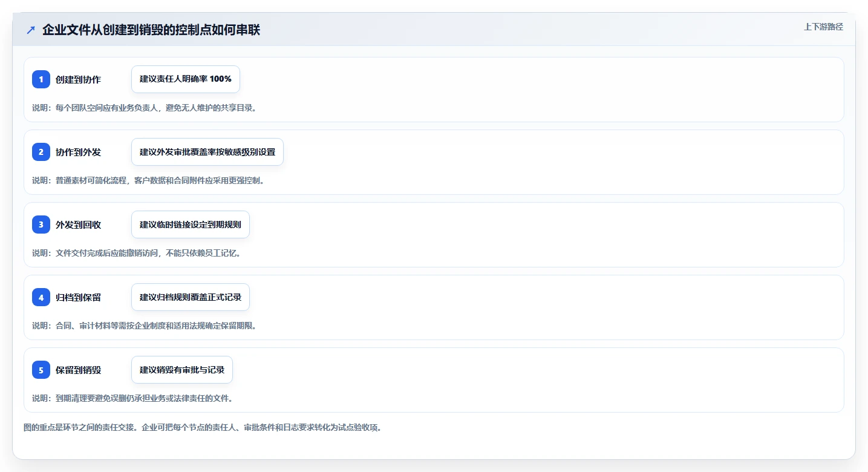Click the 上下游路径 label
Screen dimensions: 868x472
823,27
